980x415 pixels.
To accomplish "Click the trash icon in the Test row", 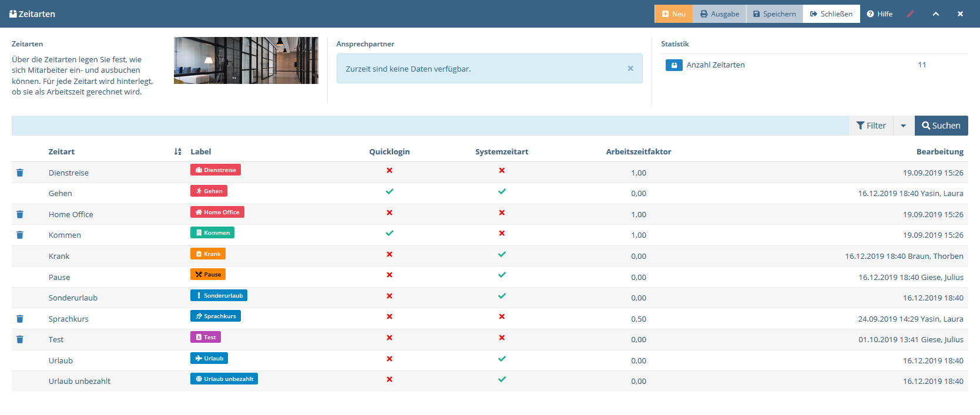I will point(20,339).
